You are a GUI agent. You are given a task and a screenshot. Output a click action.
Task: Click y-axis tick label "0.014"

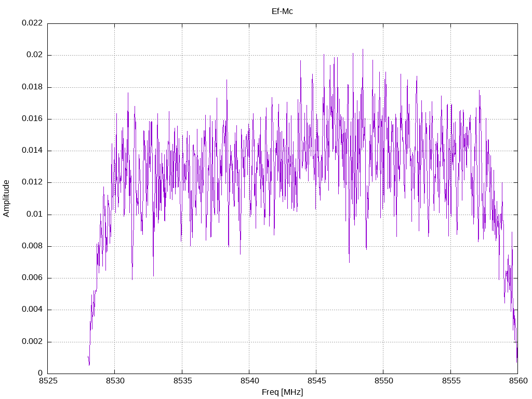point(32,150)
